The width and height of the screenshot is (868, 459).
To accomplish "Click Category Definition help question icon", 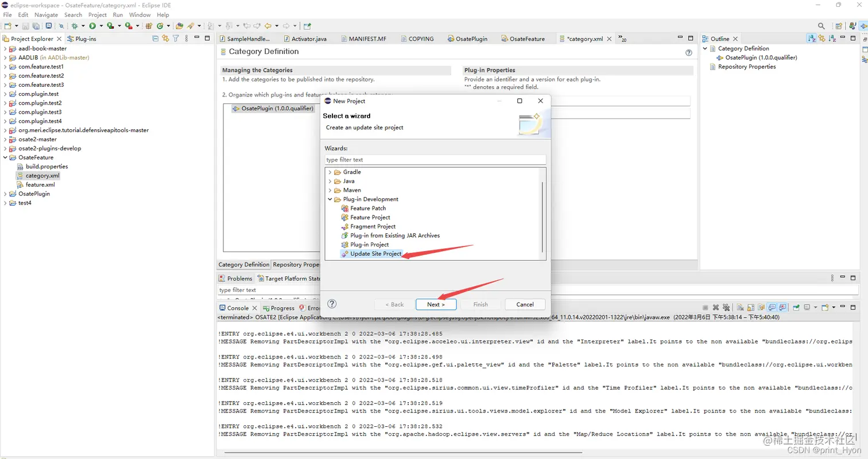I will (689, 52).
